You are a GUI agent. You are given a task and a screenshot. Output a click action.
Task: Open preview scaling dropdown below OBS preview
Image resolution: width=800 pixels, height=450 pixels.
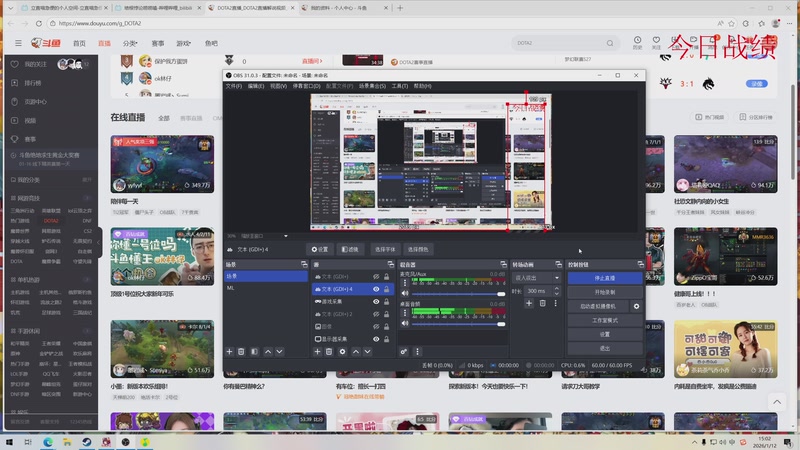pyautogui.click(x=286, y=236)
